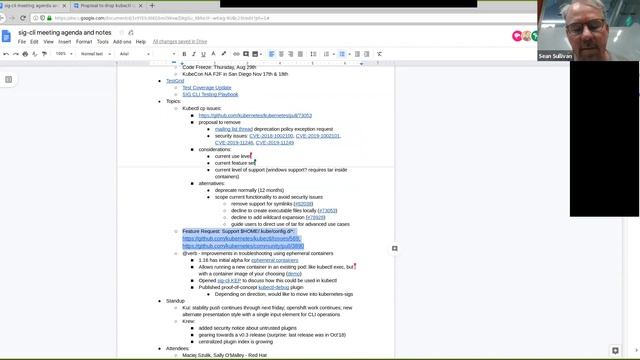The image size is (640, 360).
Task: Toggle italic formatting
Action: pyautogui.click(x=193, y=54)
